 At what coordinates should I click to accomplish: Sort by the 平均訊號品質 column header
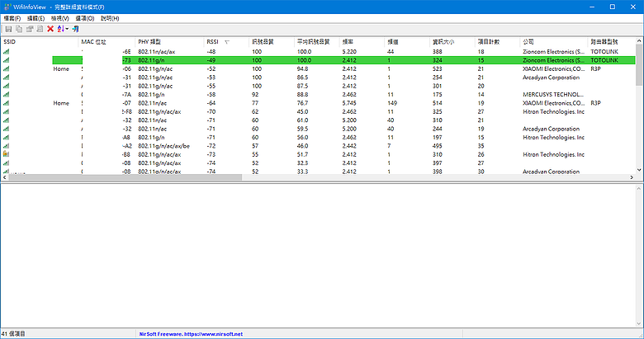point(317,42)
